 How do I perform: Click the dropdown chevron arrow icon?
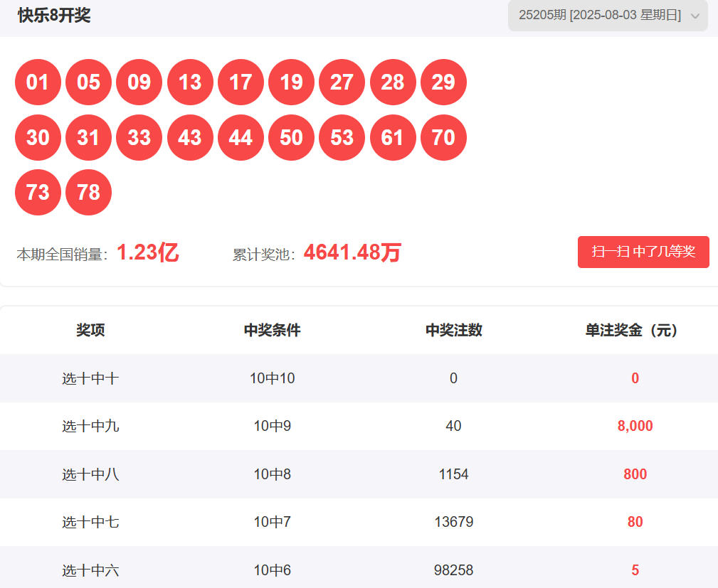coord(695,16)
